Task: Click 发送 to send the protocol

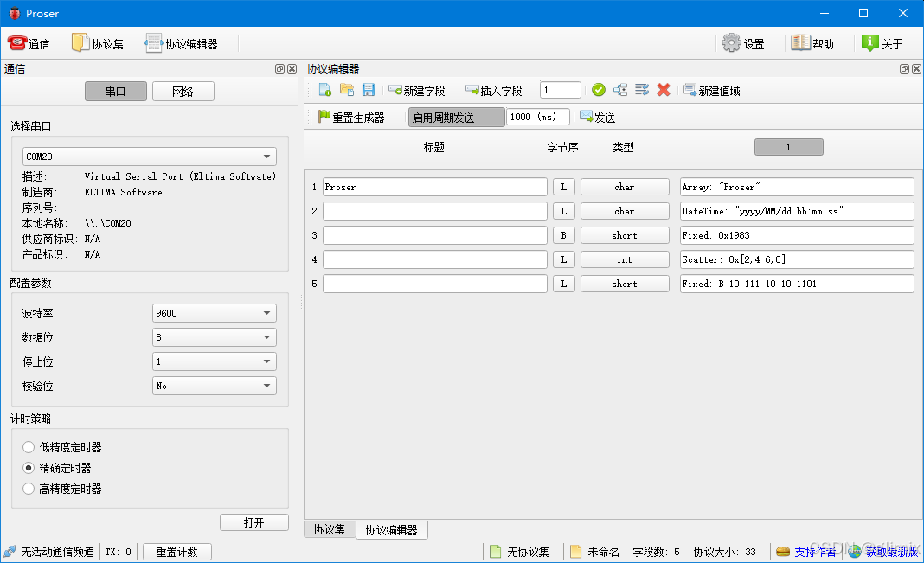Action: [598, 118]
